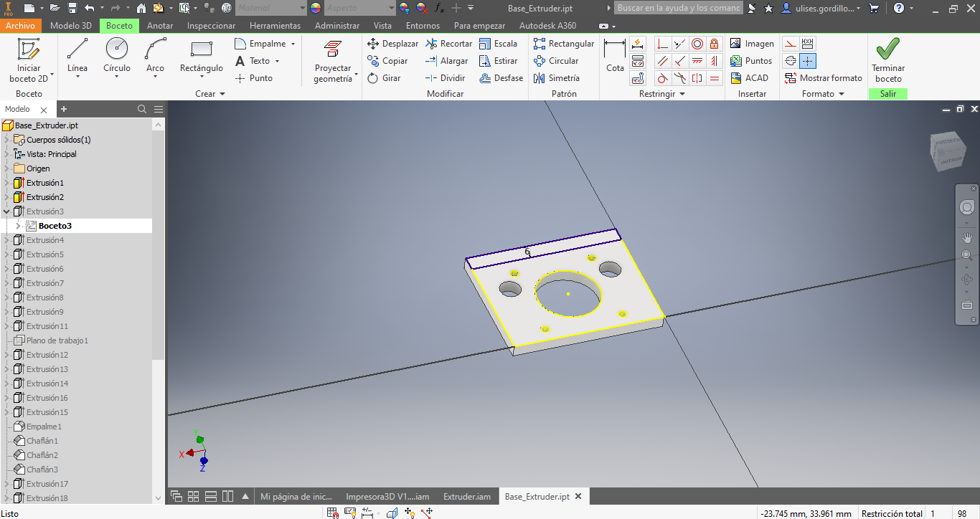Image resolution: width=980 pixels, height=519 pixels.
Task: Insert an Imagen into the sketch
Action: coord(752,44)
